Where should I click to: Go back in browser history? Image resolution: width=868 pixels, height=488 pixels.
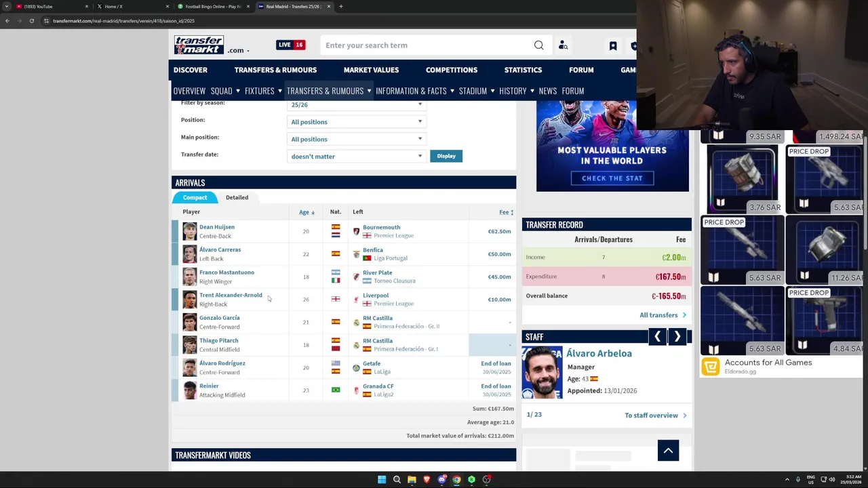coord(7,21)
